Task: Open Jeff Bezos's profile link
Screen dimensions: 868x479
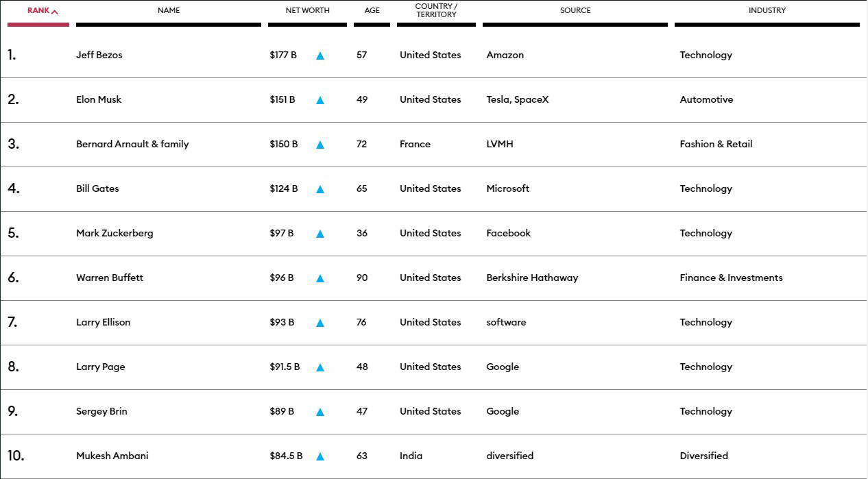Action: click(x=99, y=55)
